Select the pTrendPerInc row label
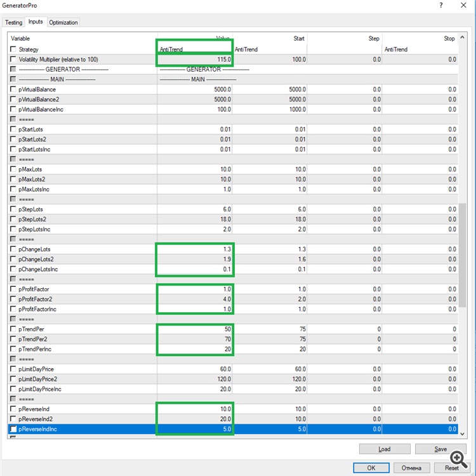This screenshot has height=476, width=476. pyautogui.click(x=35, y=349)
